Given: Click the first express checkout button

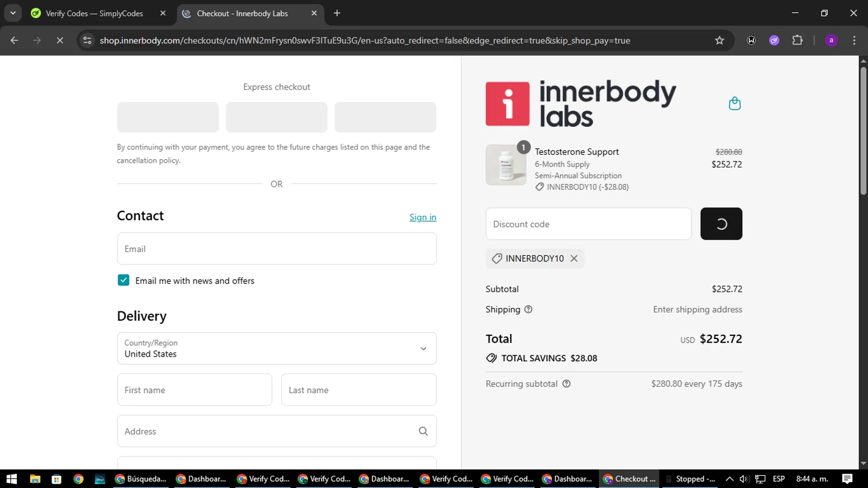Looking at the screenshot, I should click(x=168, y=117).
